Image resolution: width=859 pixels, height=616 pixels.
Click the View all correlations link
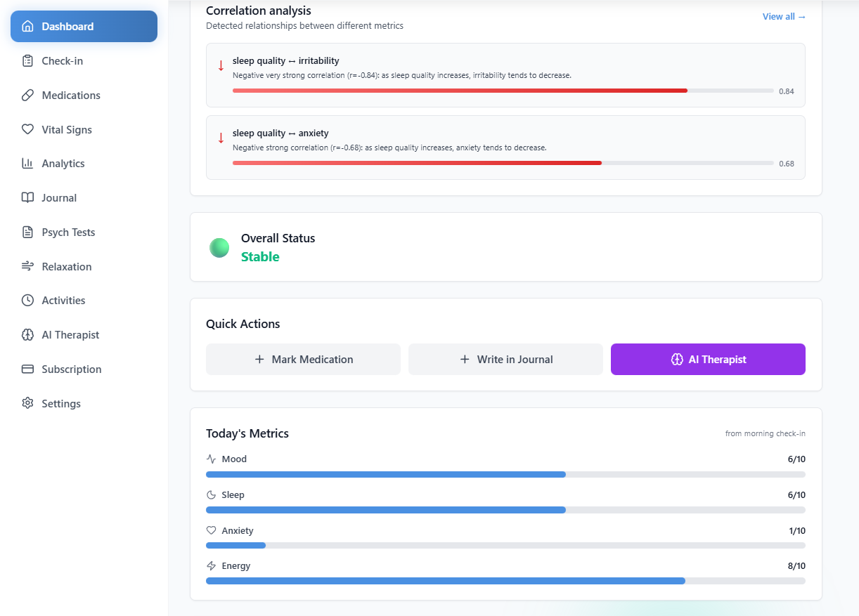[x=784, y=15]
